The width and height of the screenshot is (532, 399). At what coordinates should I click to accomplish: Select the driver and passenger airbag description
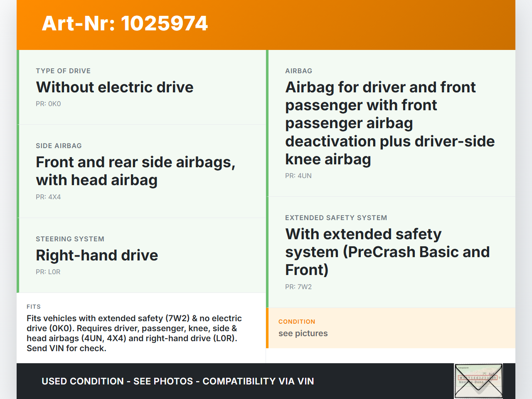tap(389, 123)
